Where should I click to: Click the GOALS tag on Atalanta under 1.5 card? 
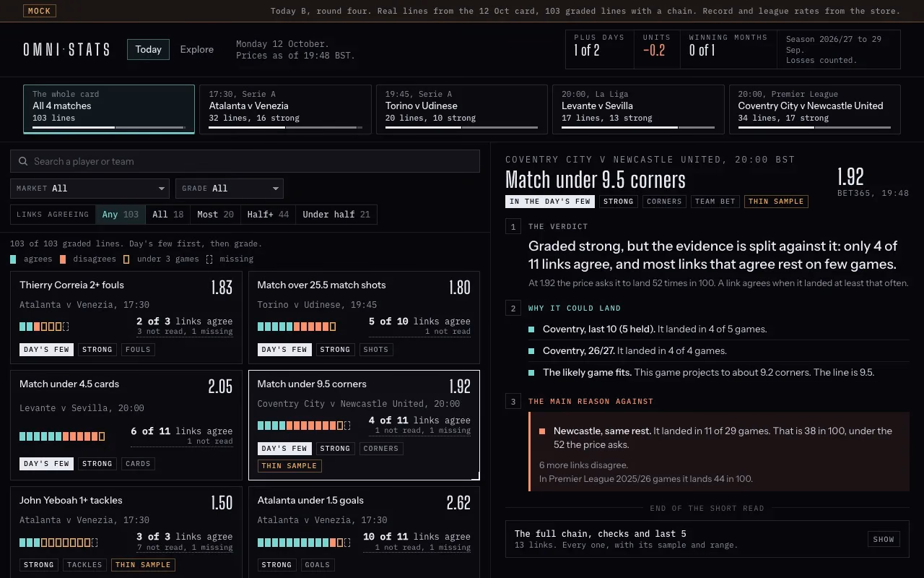coord(317,565)
